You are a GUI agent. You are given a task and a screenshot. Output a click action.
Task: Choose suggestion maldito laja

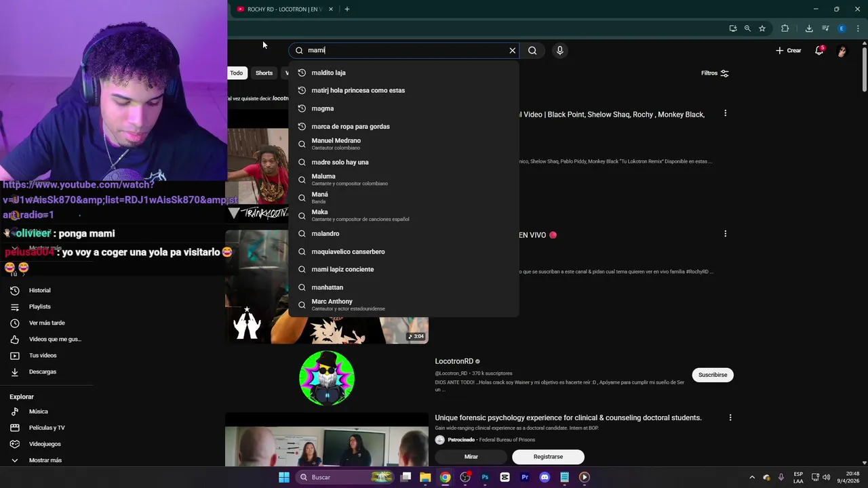(x=403, y=73)
